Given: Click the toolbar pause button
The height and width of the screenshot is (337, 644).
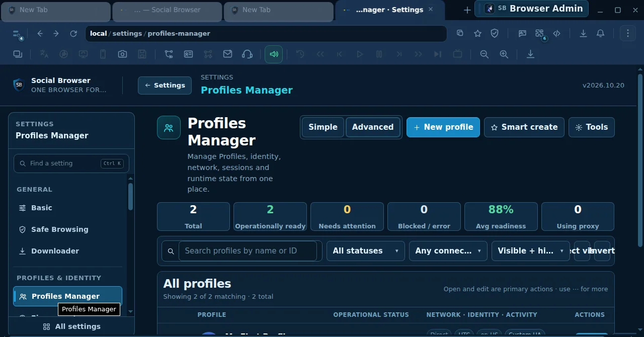Looking at the screenshot, I should pyautogui.click(x=379, y=54).
